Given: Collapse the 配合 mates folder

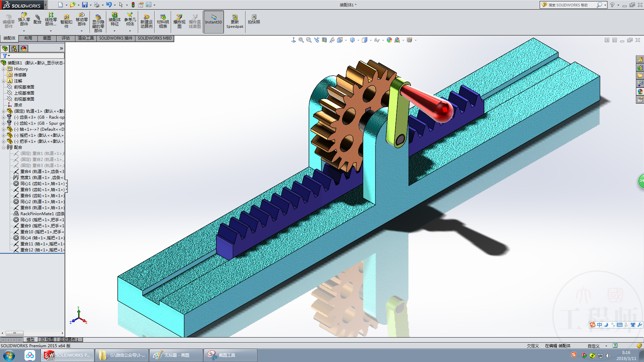Looking at the screenshot, I should click(3, 147).
